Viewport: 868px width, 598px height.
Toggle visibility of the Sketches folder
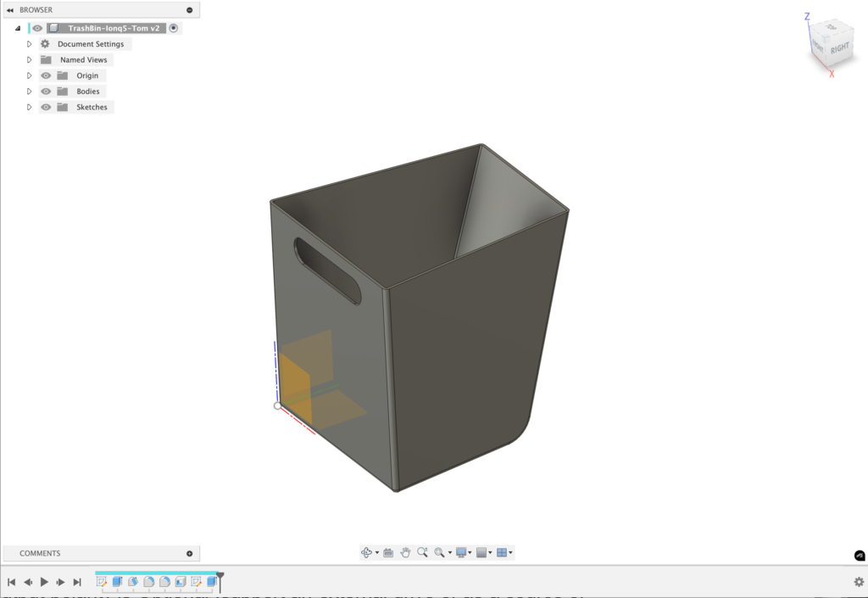pos(46,108)
